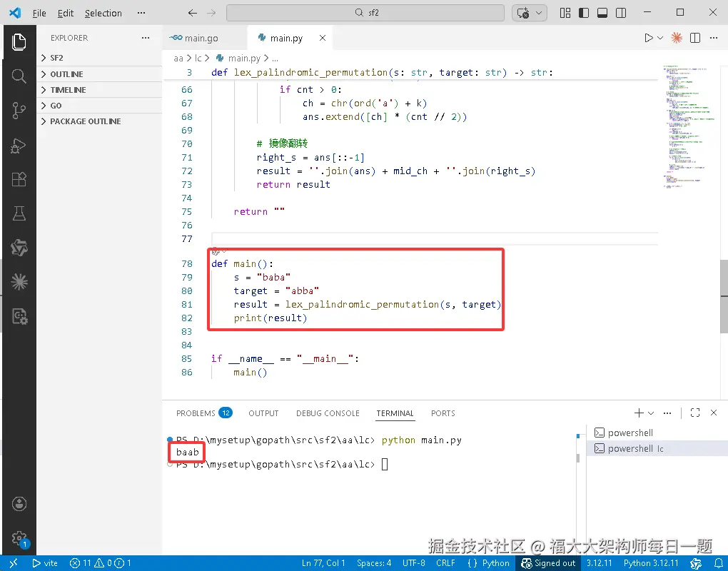Click the sf2 command center search box
Viewport: 728px width, 571px height.
pos(365,13)
